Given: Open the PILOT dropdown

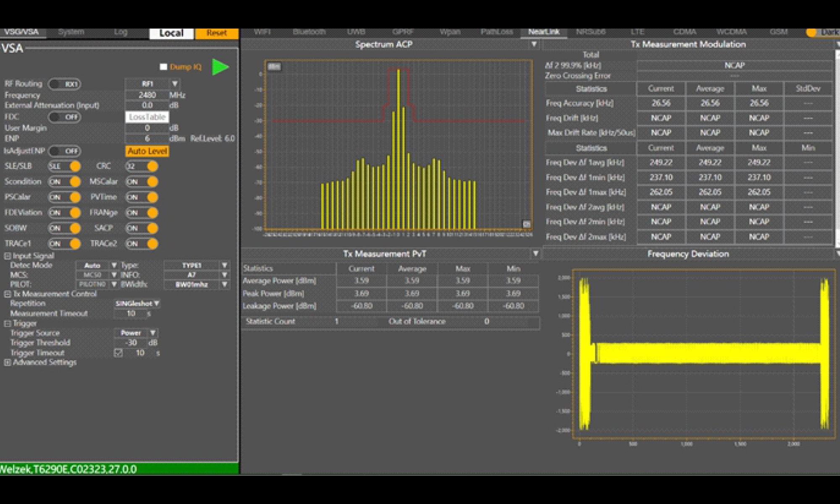Looking at the screenshot, I should pos(97,284).
